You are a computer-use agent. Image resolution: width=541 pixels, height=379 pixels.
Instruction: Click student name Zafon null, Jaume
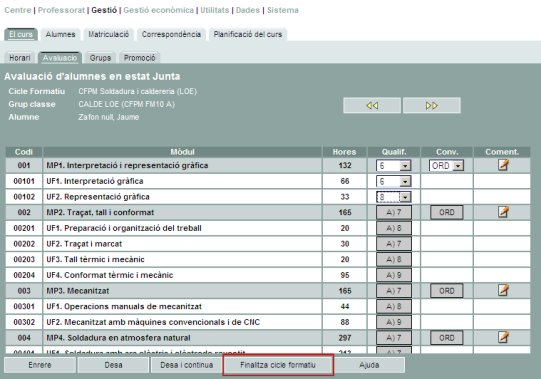point(108,117)
